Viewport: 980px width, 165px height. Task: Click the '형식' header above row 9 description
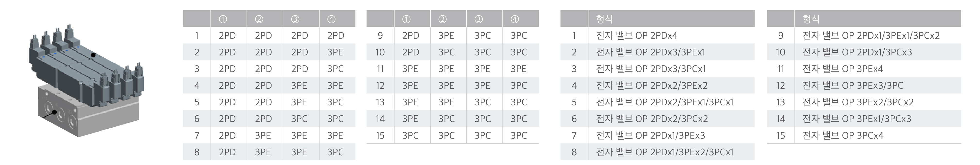pyautogui.click(x=811, y=19)
